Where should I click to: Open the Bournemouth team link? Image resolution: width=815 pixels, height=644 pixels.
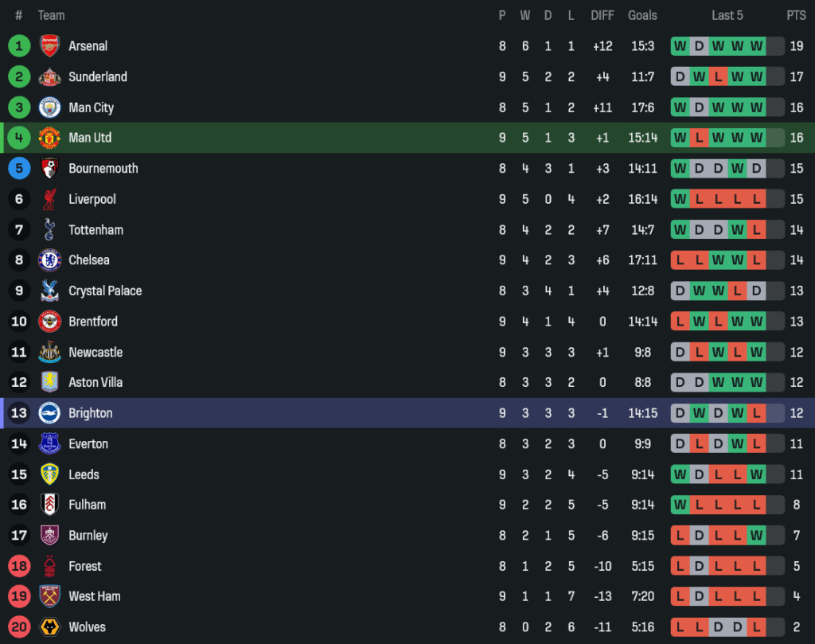pos(103,169)
